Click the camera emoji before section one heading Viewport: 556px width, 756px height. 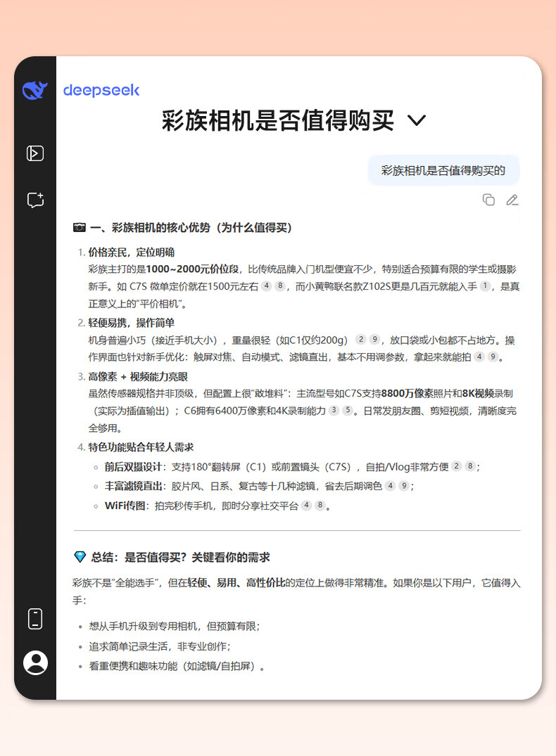(79, 227)
